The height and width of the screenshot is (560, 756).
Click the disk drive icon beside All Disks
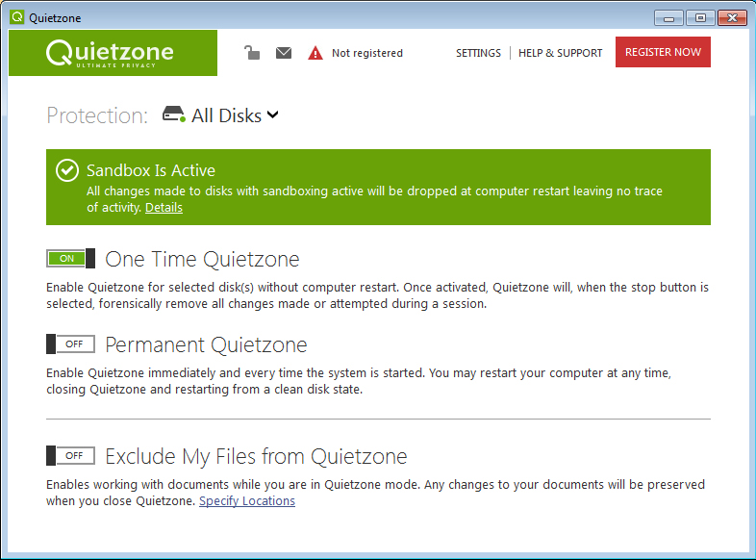(173, 115)
